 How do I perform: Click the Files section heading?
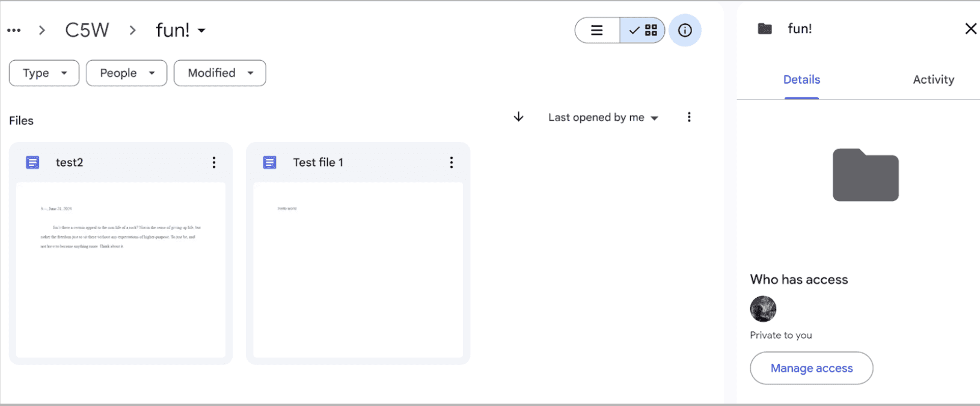(x=21, y=121)
